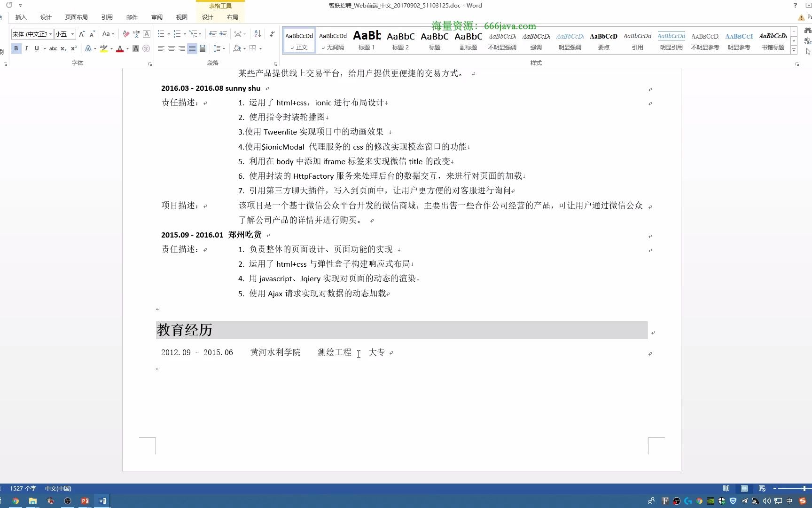Sort paragraphs with the AZ sort icon
This screenshot has width=812, height=508.
[x=257, y=33]
